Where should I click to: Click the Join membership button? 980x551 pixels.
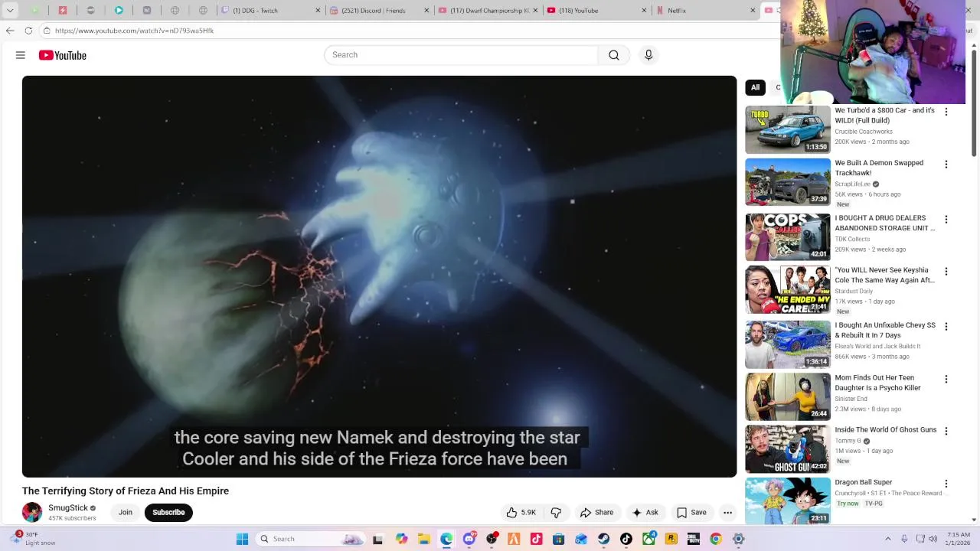click(126, 513)
